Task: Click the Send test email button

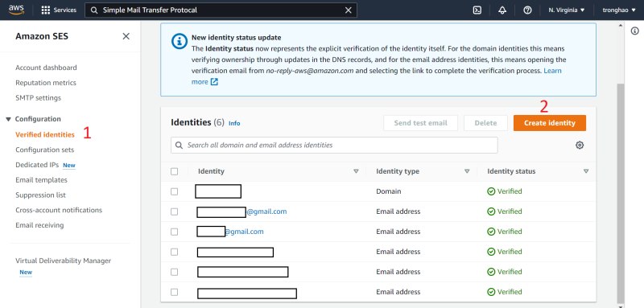Action: pyautogui.click(x=420, y=123)
